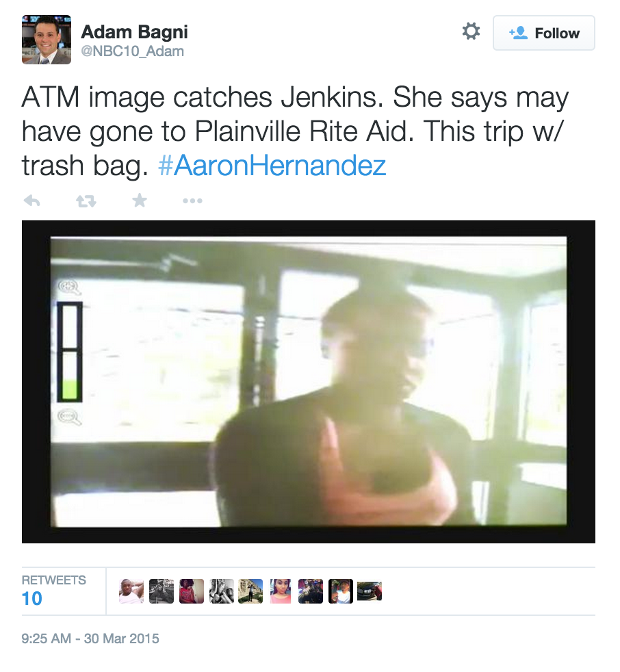Follow Adam Bagni with the Follow button
The image size is (620, 672).
544,33
